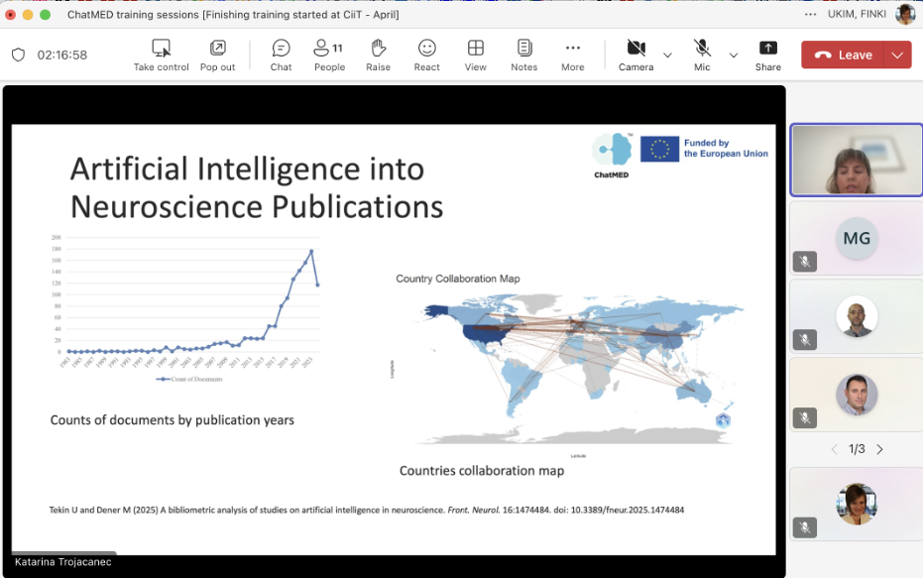Click the Share screen button

click(x=767, y=49)
